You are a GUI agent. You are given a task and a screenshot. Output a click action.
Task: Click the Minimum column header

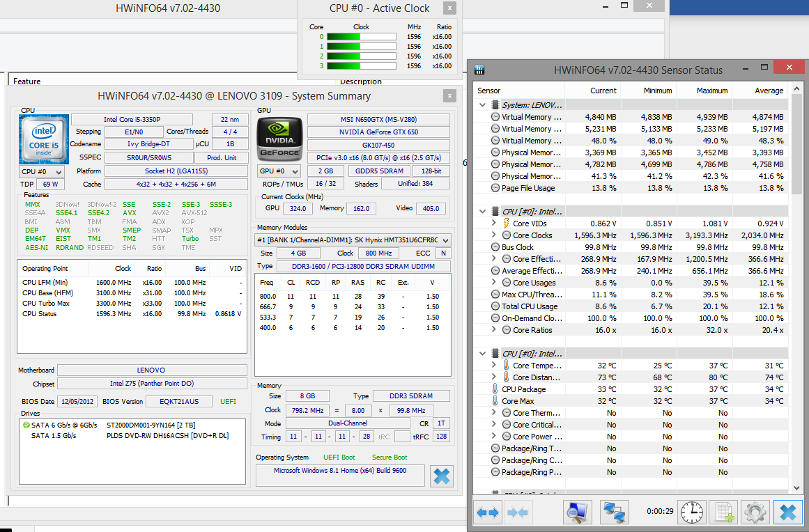(649, 91)
